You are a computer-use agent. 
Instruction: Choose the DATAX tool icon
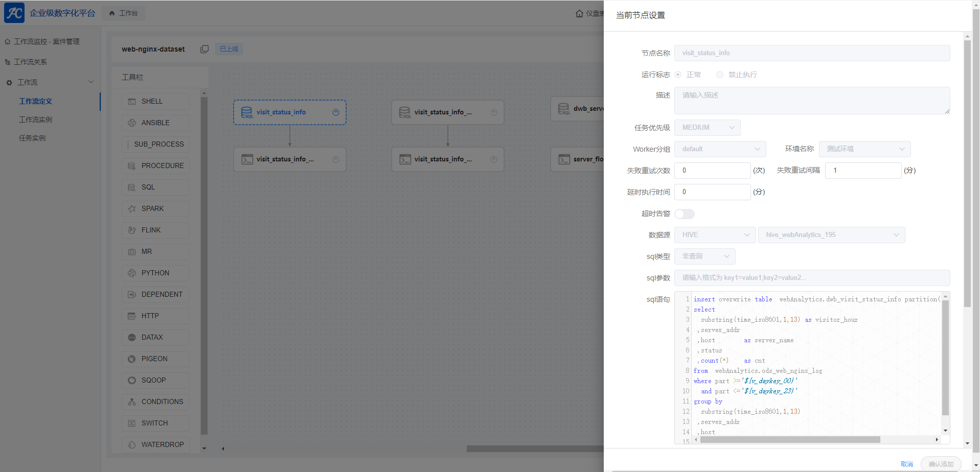(132, 338)
